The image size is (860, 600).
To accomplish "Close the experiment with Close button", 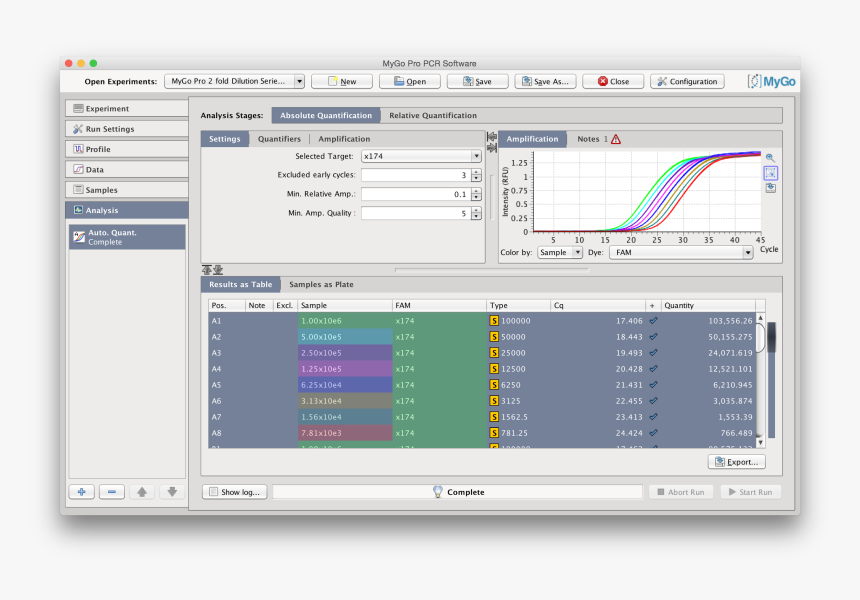I will tap(613, 81).
